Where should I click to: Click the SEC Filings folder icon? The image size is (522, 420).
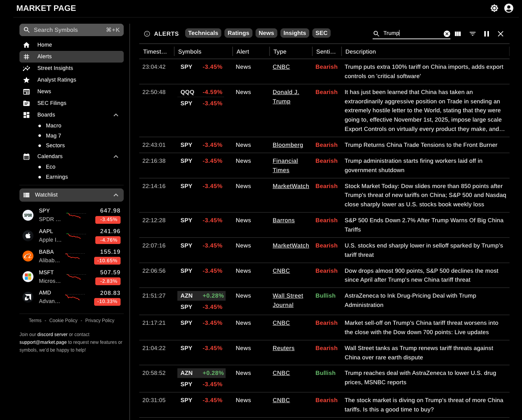pyautogui.click(x=26, y=103)
